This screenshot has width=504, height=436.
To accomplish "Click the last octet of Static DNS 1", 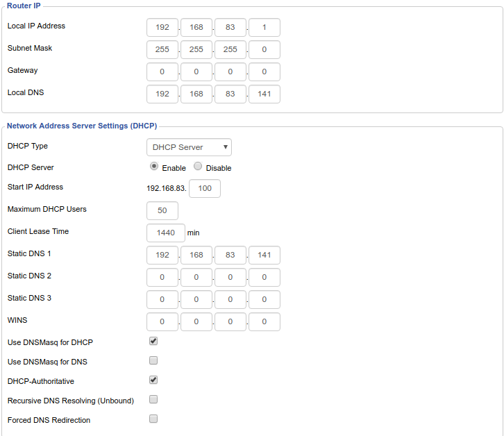I will point(264,255).
